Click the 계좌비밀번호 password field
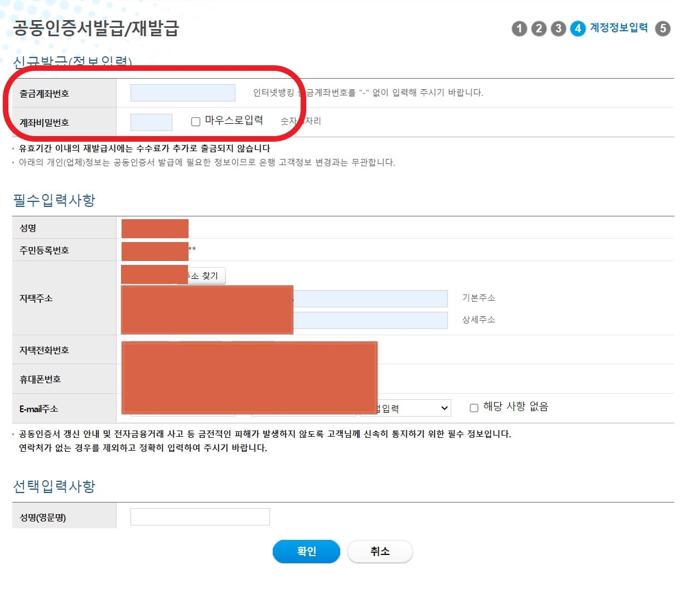The width and height of the screenshot is (700, 594). click(x=151, y=122)
